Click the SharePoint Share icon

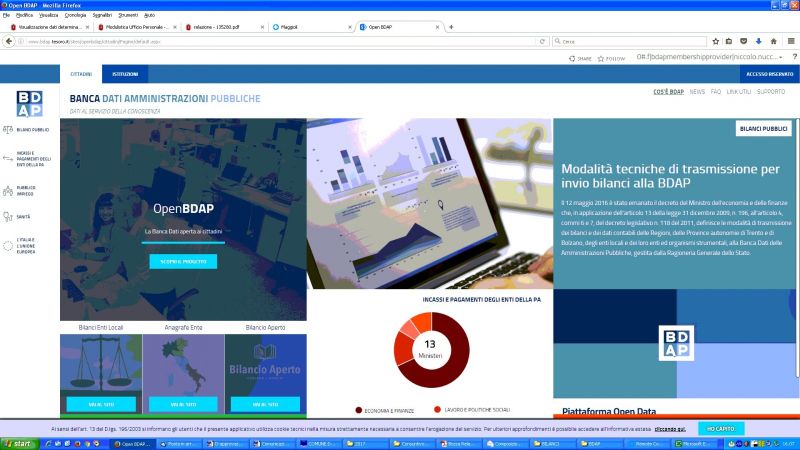tap(572, 59)
